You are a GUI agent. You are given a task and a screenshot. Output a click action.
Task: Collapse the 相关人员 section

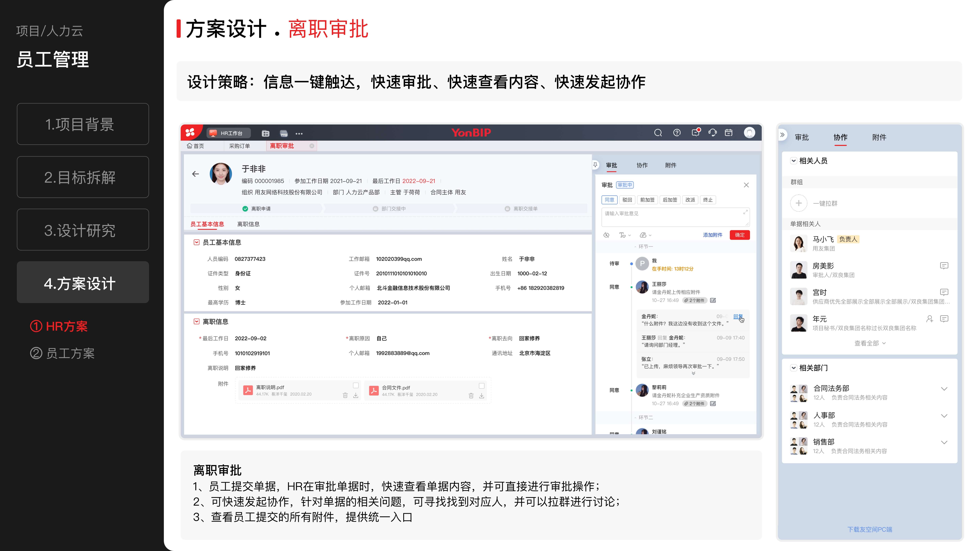pyautogui.click(x=794, y=161)
